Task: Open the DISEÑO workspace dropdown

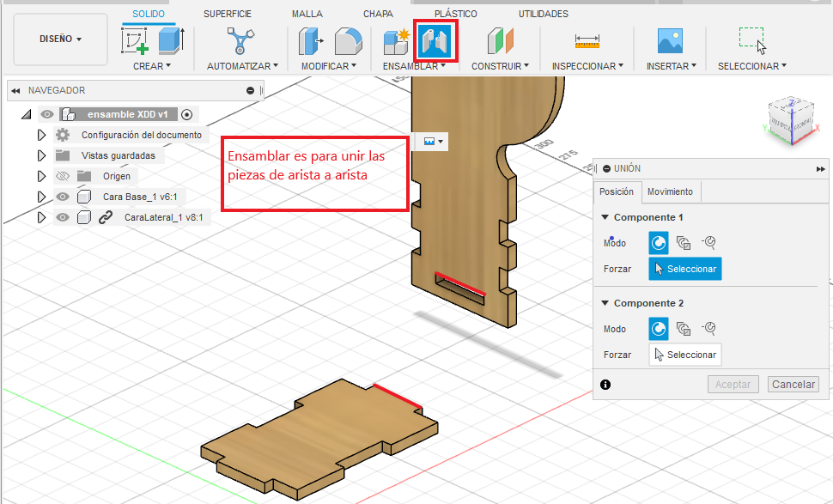Action: pyautogui.click(x=61, y=39)
